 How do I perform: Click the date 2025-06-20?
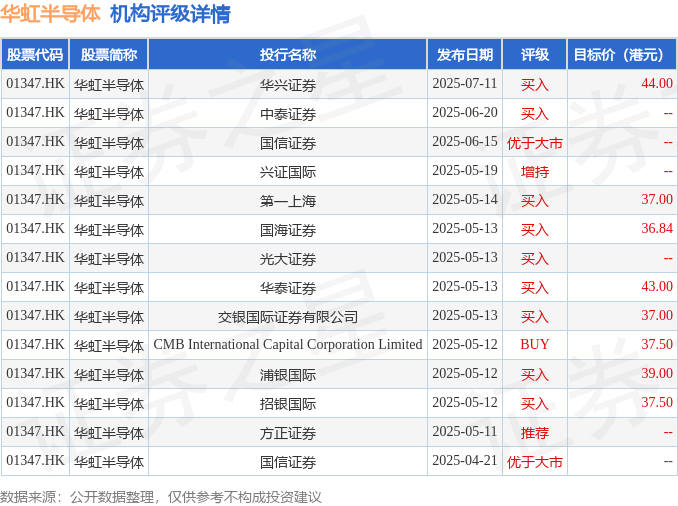click(465, 112)
